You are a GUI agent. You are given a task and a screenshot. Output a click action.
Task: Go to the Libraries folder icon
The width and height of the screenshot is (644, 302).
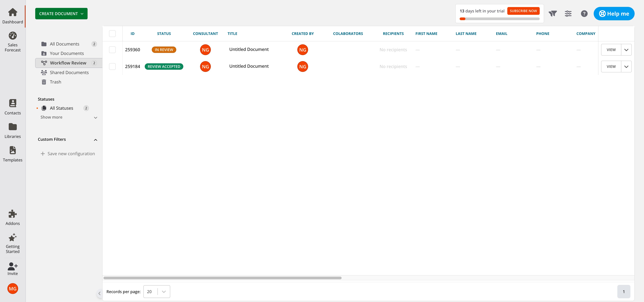tap(13, 127)
